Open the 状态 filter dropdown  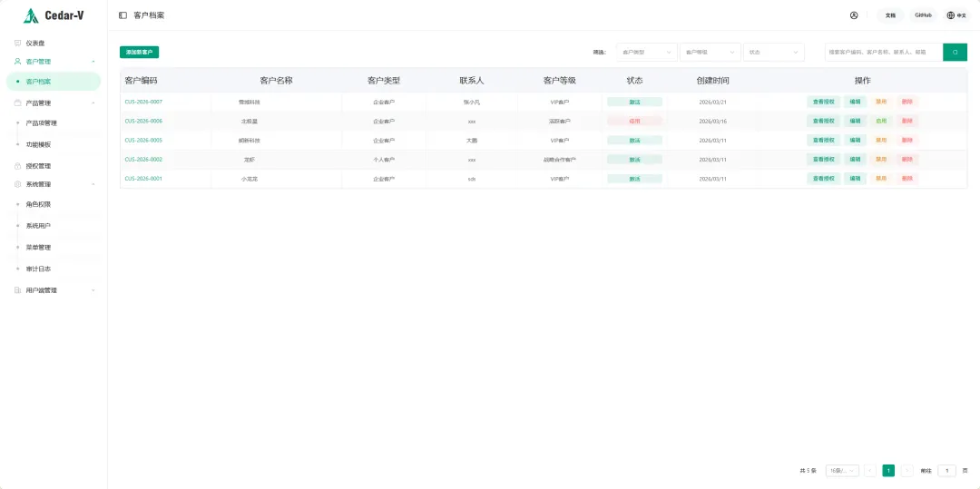coord(774,52)
